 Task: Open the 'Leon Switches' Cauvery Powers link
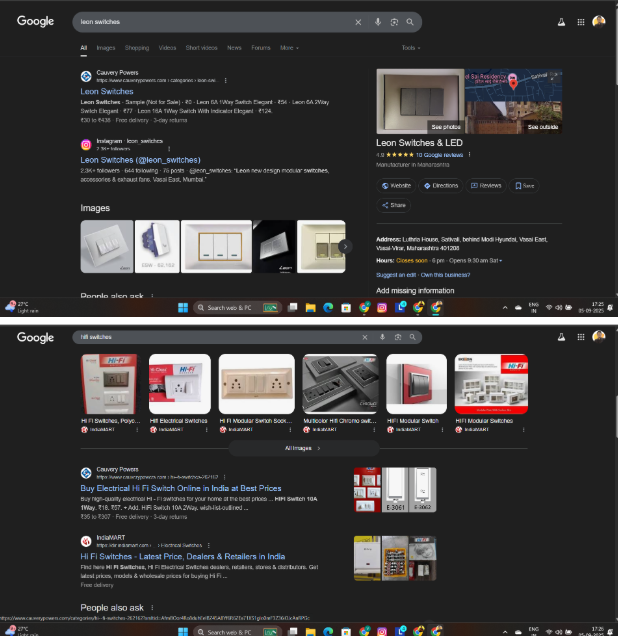107,91
